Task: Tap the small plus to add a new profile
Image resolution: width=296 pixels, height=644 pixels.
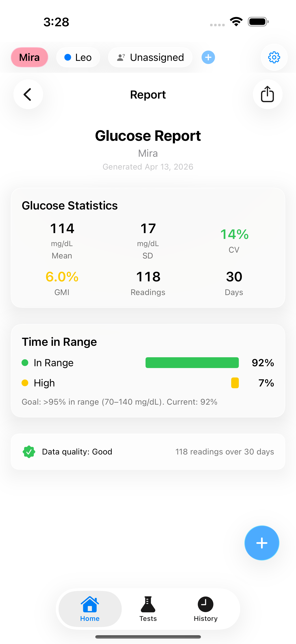Action: click(x=208, y=57)
